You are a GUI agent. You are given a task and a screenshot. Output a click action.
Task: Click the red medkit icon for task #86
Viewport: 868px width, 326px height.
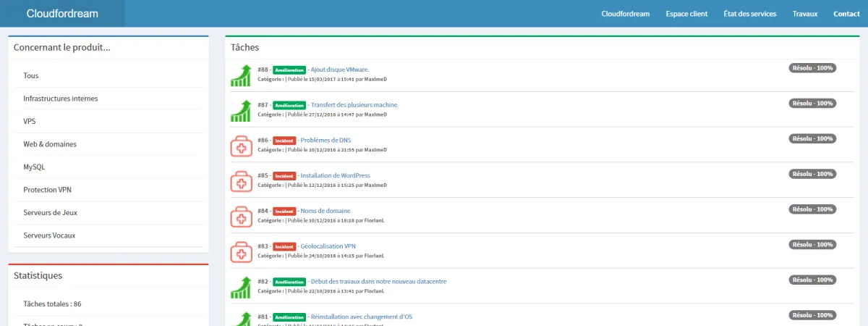(241, 146)
